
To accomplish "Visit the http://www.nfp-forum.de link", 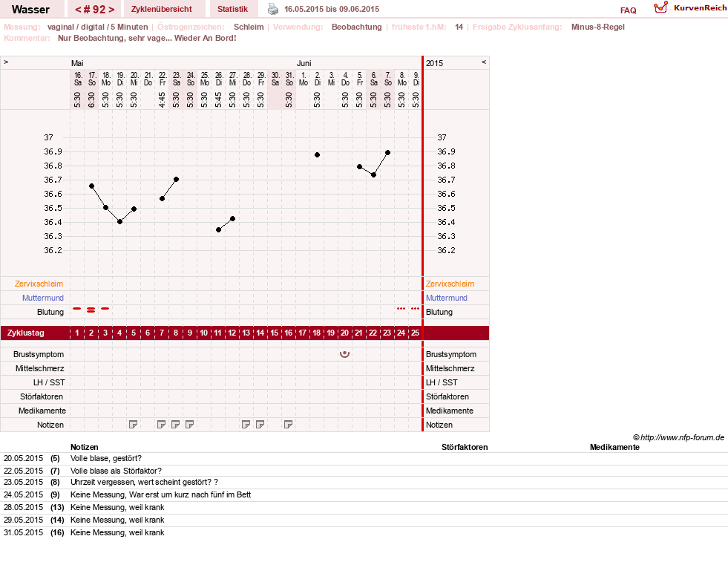I will point(683,437).
